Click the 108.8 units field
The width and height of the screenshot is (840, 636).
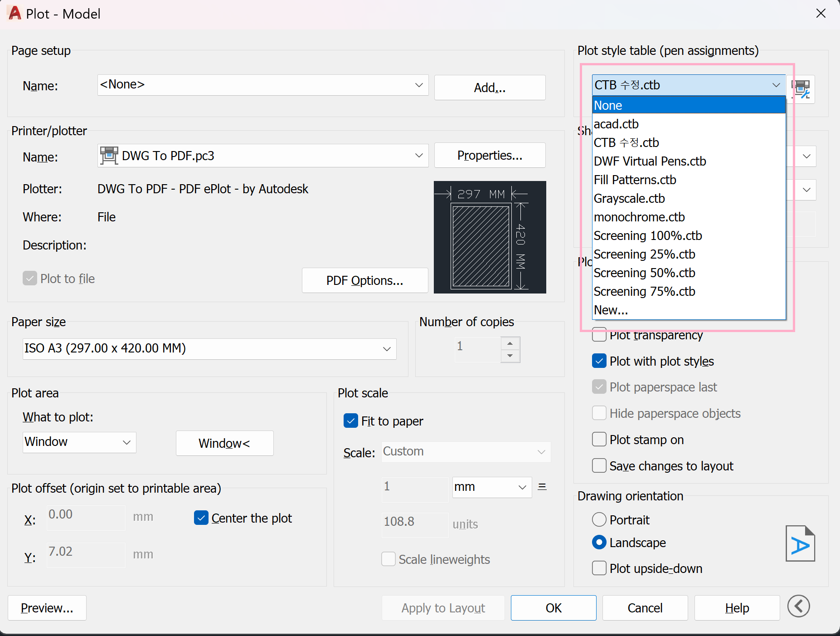415,525
